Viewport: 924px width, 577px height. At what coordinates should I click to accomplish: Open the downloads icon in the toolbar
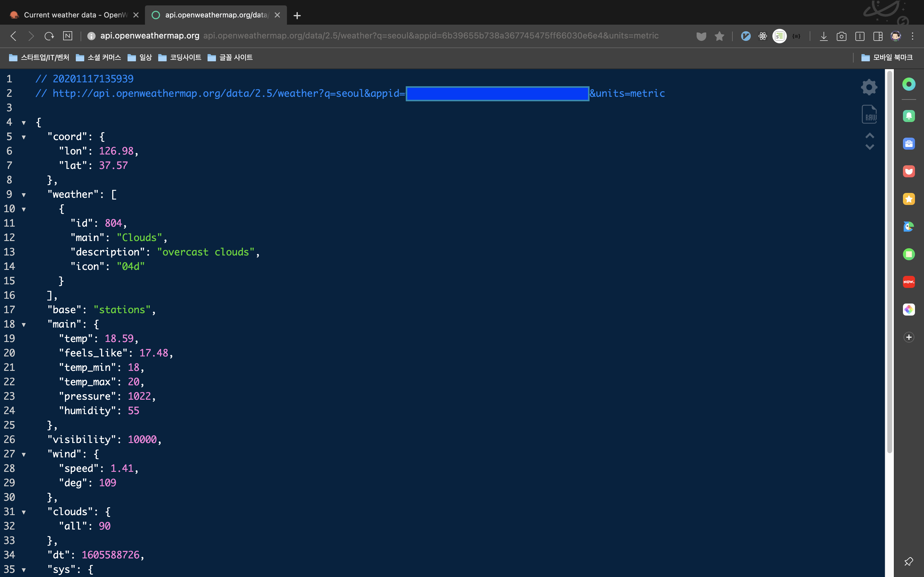tap(824, 36)
